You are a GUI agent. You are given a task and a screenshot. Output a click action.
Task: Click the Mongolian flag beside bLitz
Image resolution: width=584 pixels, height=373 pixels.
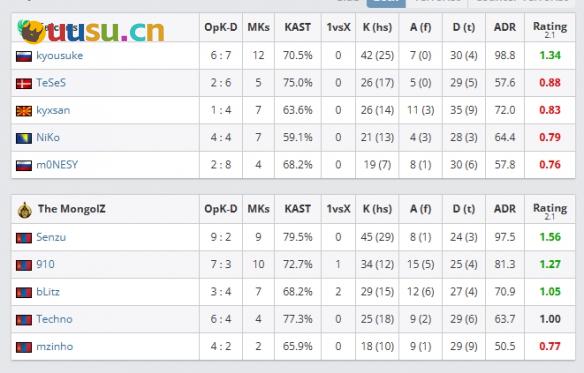(24, 292)
